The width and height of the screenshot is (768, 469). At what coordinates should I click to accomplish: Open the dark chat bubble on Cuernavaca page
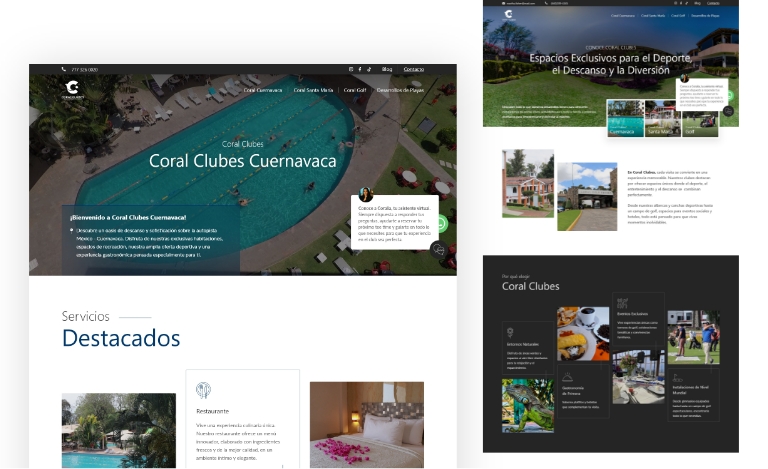click(x=438, y=250)
